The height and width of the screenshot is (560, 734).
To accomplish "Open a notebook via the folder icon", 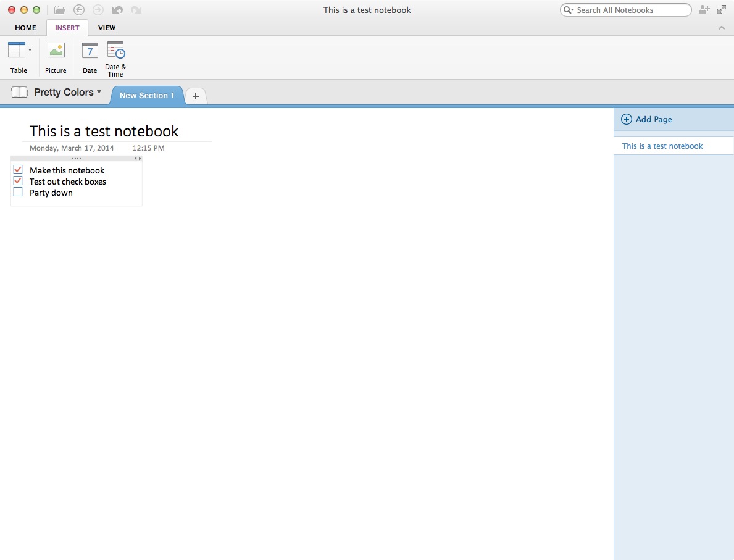I will [x=59, y=9].
